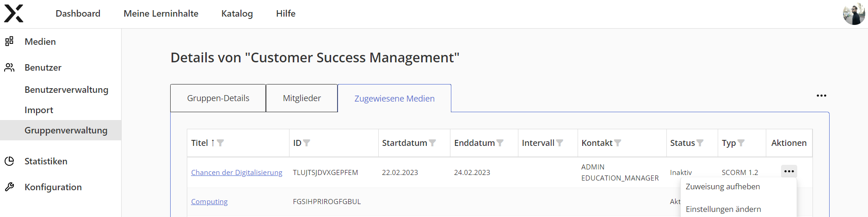868x217 pixels.
Task: Select Zuweisung aufheben from the menu
Action: coord(723,187)
